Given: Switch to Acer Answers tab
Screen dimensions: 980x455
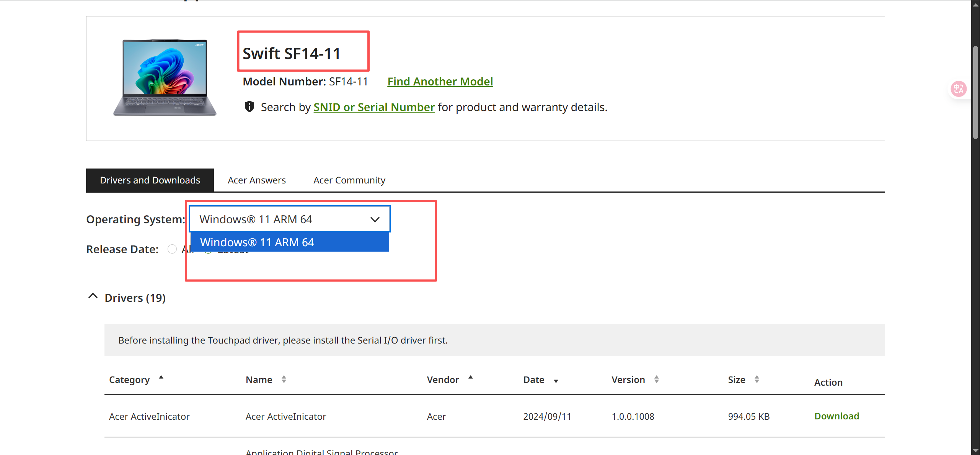Looking at the screenshot, I should (x=257, y=180).
